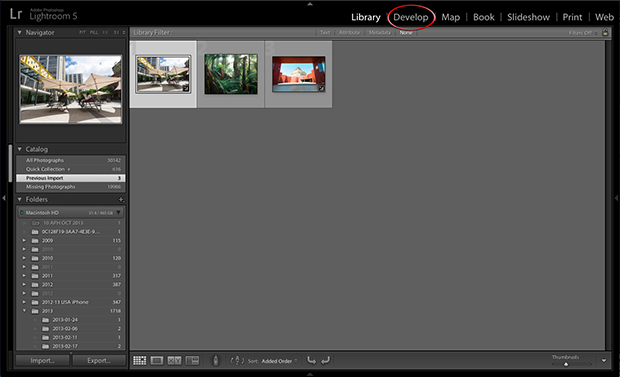This screenshot has width=620, height=377.
Task: Choose Attribute in Library Filter
Action: point(349,32)
